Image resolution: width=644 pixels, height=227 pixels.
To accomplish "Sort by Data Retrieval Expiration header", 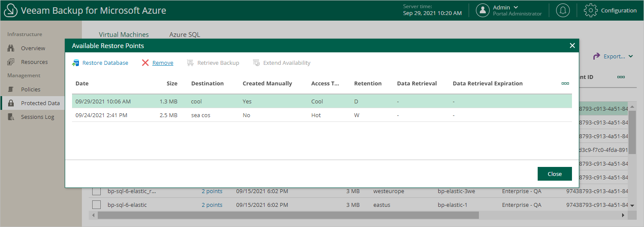I will point(488,83).
